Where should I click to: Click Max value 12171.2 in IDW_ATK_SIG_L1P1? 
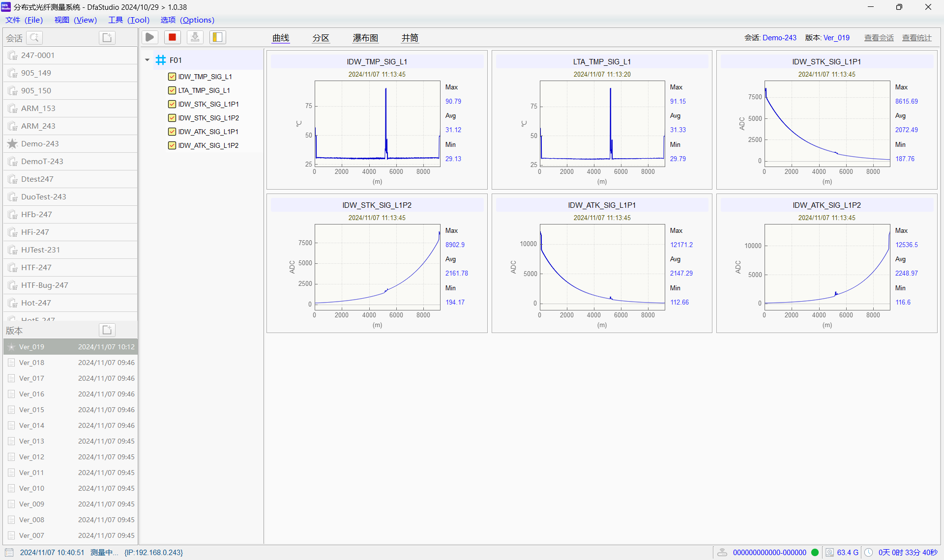(681, 245)
